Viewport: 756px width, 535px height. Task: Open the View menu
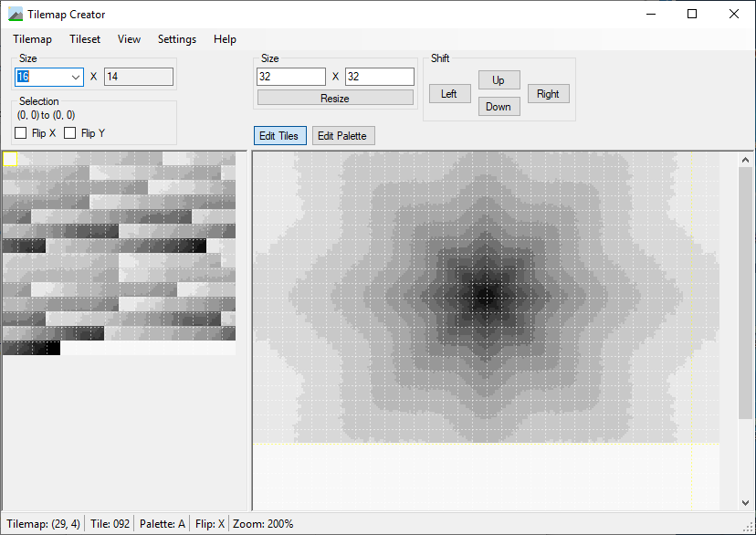pos(129,39)
